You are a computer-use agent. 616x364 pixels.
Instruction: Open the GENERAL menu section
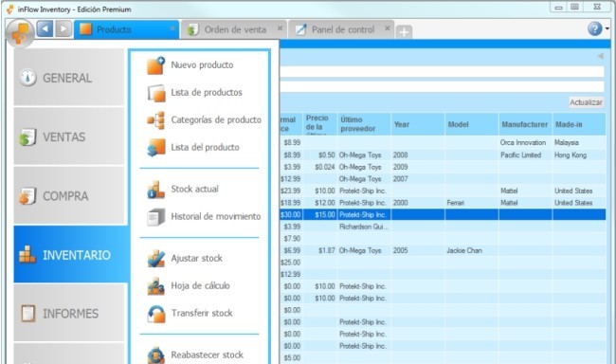coord(69,77)
